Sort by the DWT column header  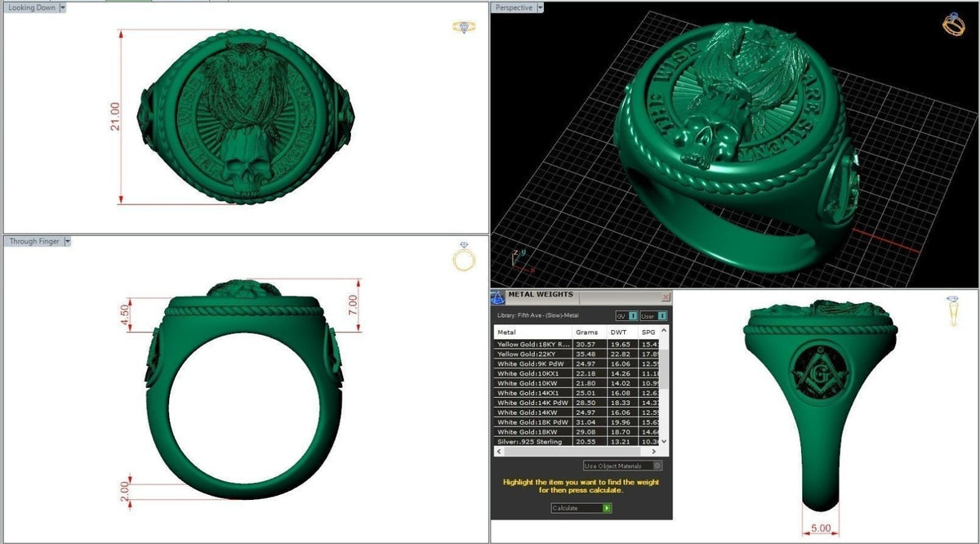(622, 332)
